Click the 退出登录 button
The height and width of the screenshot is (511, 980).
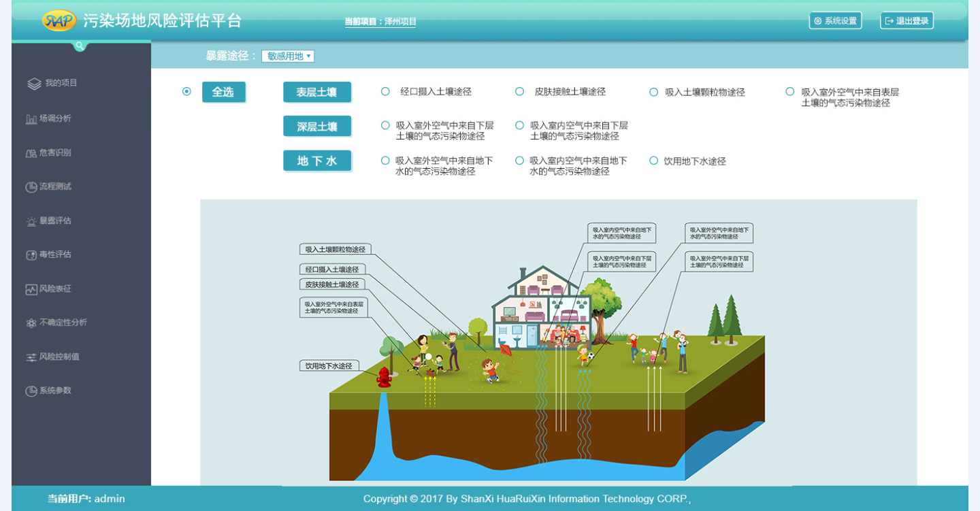906,21
